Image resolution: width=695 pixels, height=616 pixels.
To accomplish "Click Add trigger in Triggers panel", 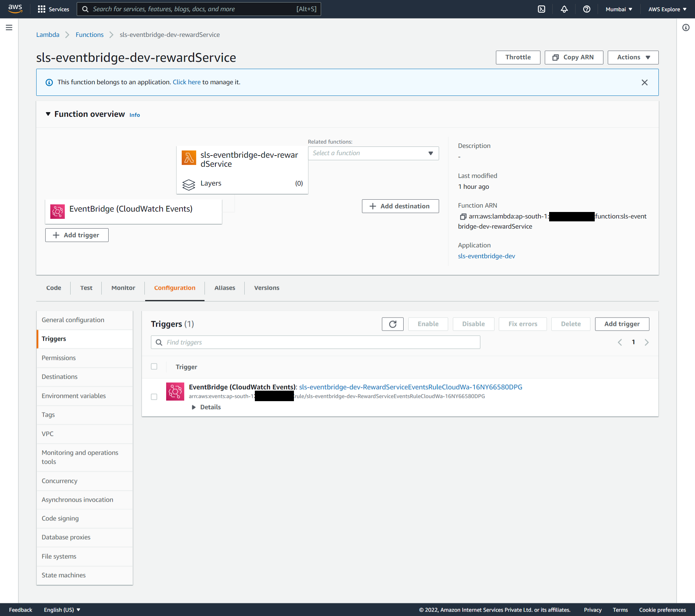I will pos(622,324).
